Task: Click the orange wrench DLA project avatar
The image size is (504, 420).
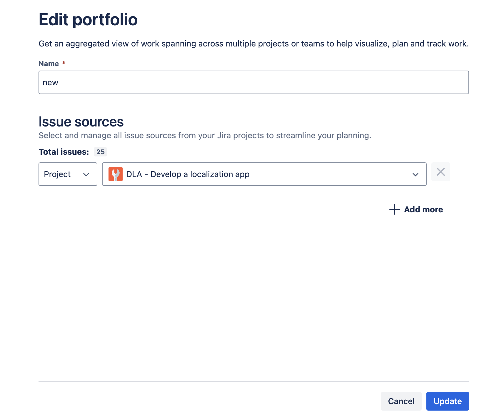Action: coord(116,174)
